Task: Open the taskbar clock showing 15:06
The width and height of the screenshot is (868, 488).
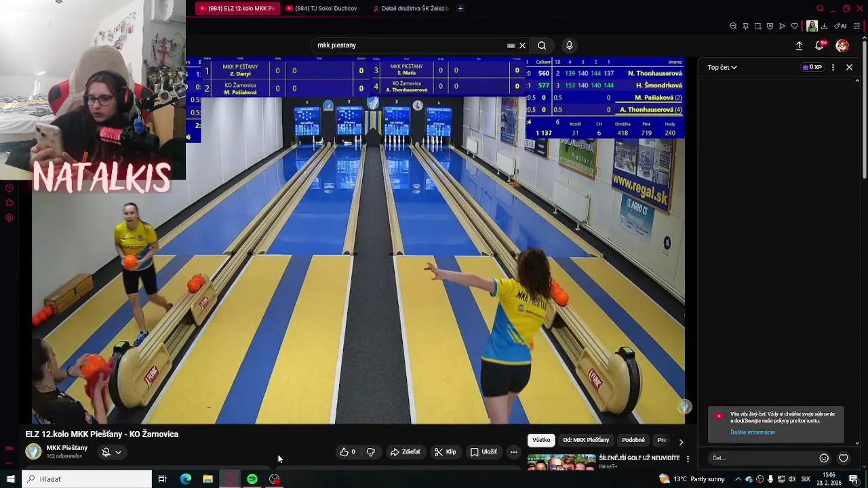Action: point(829,479)
